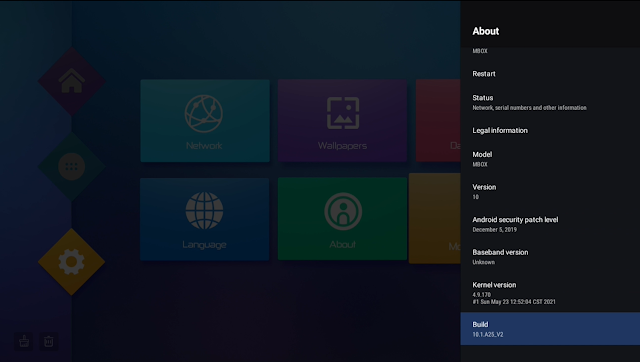Select the Model MBOX entry

550,159
